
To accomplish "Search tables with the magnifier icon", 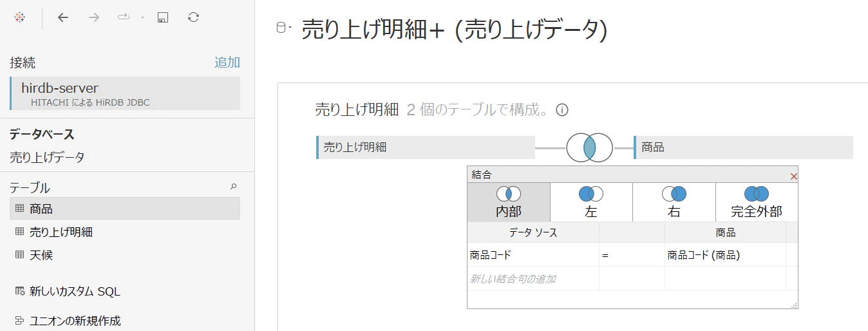I will [234, 186].
